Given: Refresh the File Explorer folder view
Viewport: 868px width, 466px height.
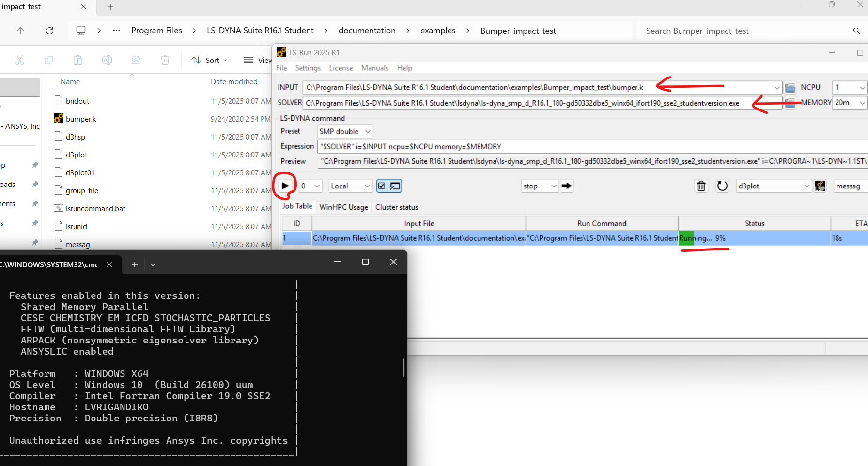Looking at the screenshot, I should click(x=49, y=31).
